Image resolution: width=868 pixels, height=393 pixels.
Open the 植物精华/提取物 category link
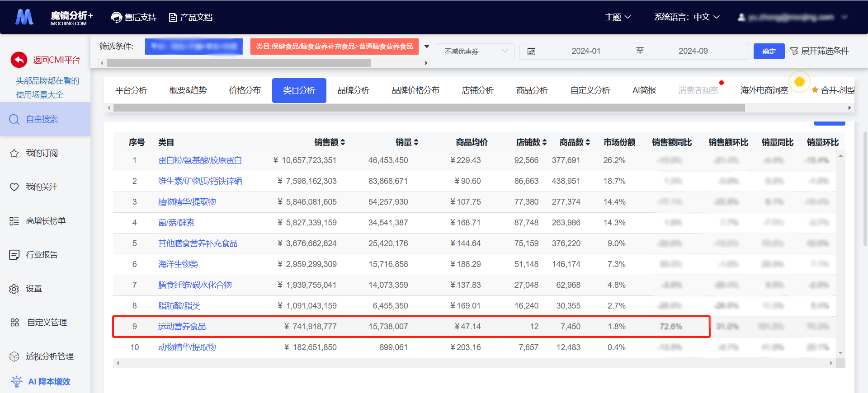point(187,202)
